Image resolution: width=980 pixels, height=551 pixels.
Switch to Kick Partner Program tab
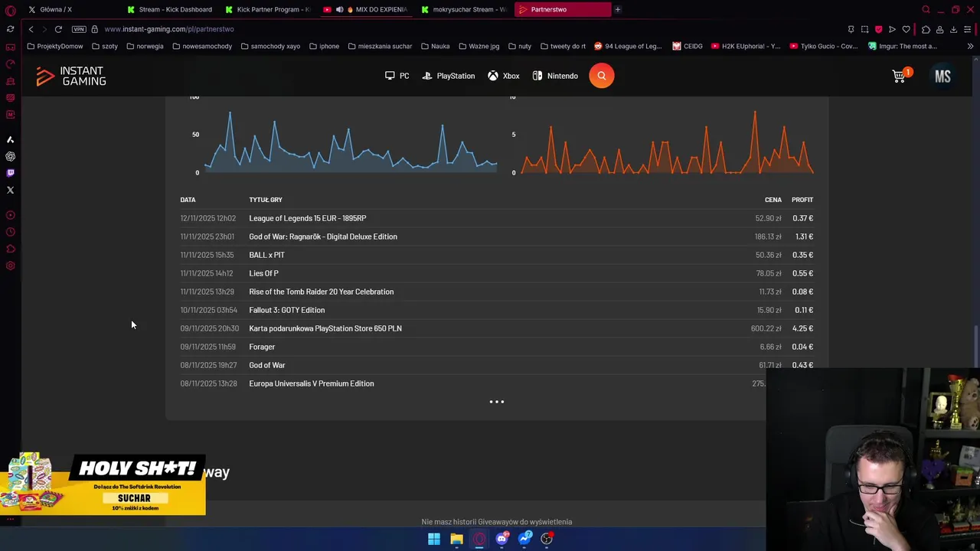(x=269, y=9)
